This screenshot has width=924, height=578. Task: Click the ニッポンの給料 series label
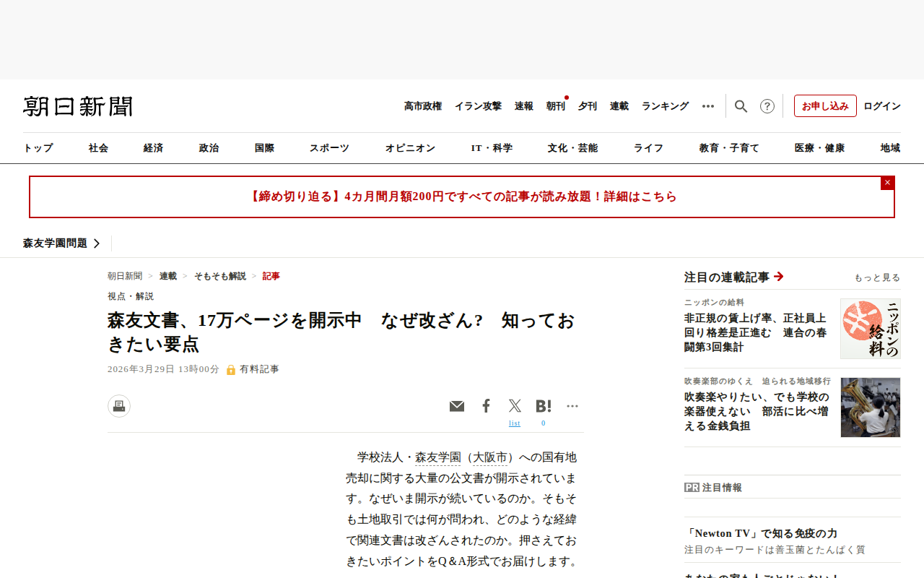714,302
